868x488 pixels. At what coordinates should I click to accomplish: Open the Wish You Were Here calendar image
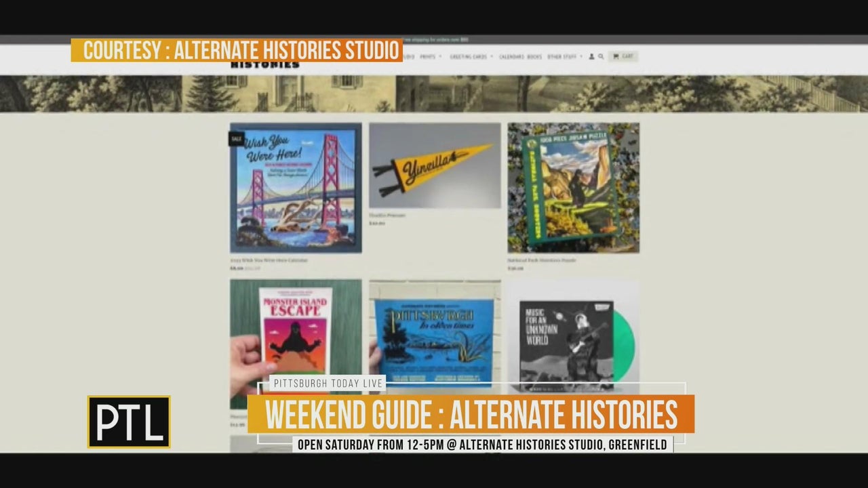pos(296,188)
